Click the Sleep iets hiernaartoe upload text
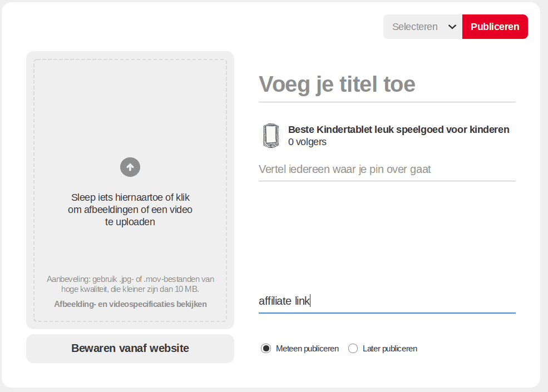Viewport: 548px width, 392px height. coord(130,210)
